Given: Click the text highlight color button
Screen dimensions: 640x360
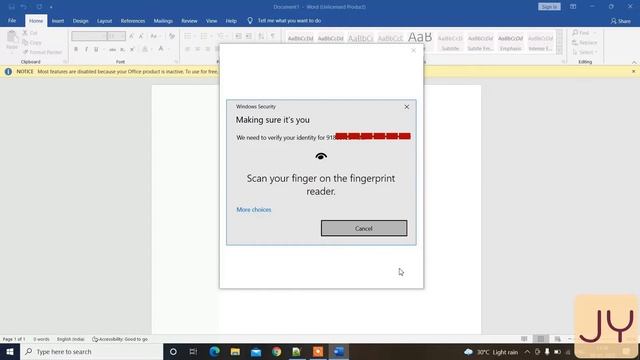Looking at the screenshot, I should coord(145,49).
